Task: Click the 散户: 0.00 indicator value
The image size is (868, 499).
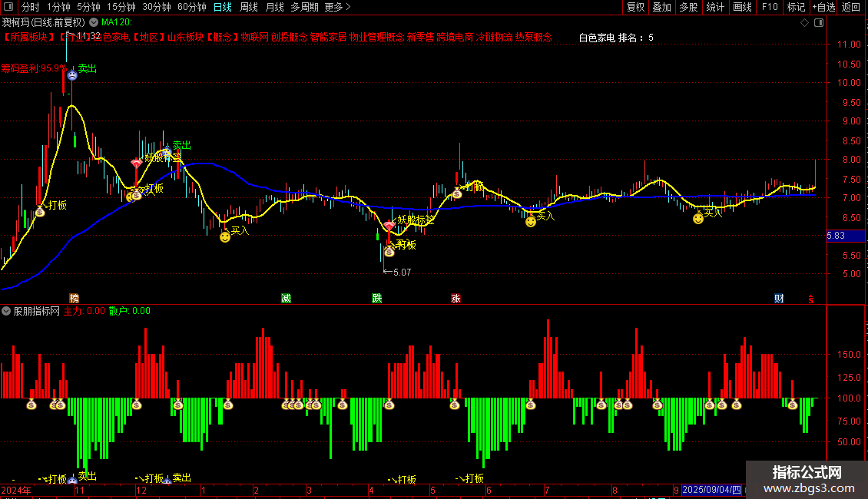Action: [130, 311]
